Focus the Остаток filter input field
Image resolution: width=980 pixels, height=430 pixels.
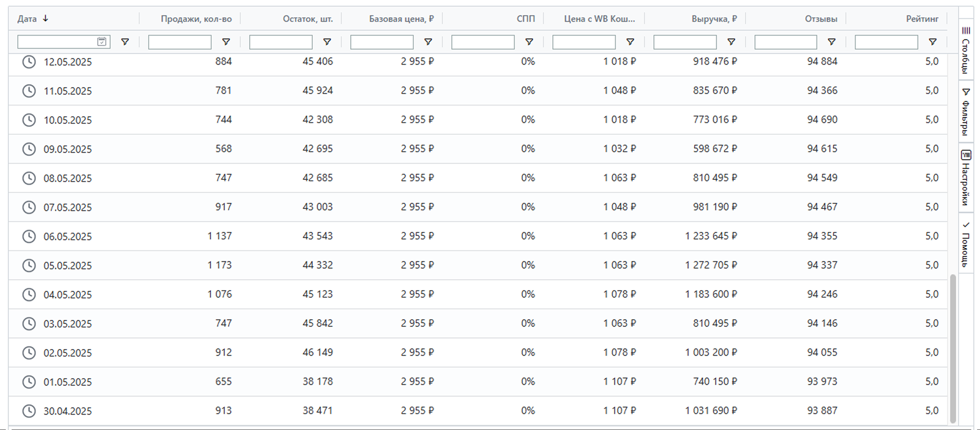click(x=281, y=42)
